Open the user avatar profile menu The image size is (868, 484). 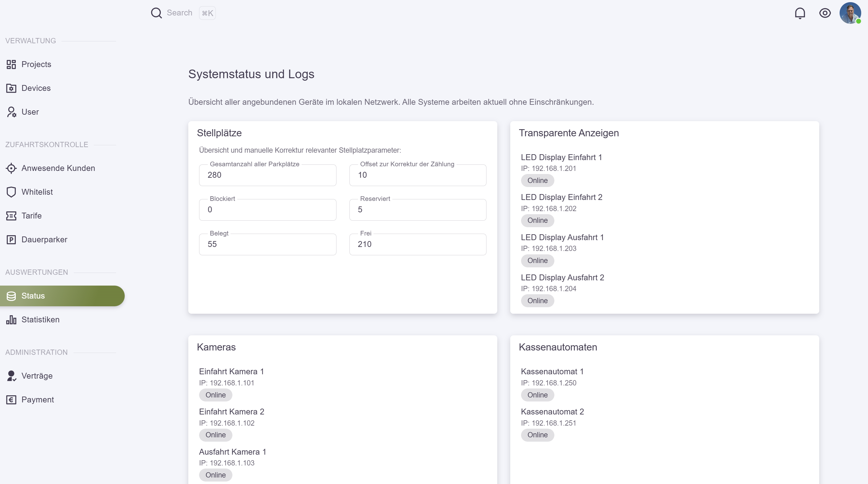(x=850, y=13)
